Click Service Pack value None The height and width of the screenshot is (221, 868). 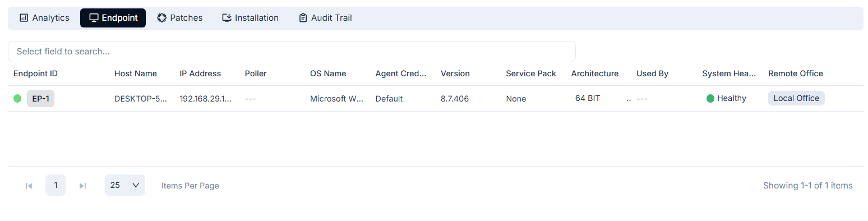tap(516, 99)
